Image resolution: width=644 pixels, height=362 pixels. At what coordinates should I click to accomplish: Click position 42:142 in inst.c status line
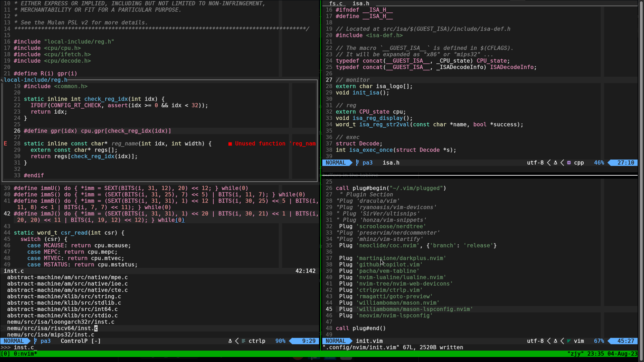pos(306,271)
